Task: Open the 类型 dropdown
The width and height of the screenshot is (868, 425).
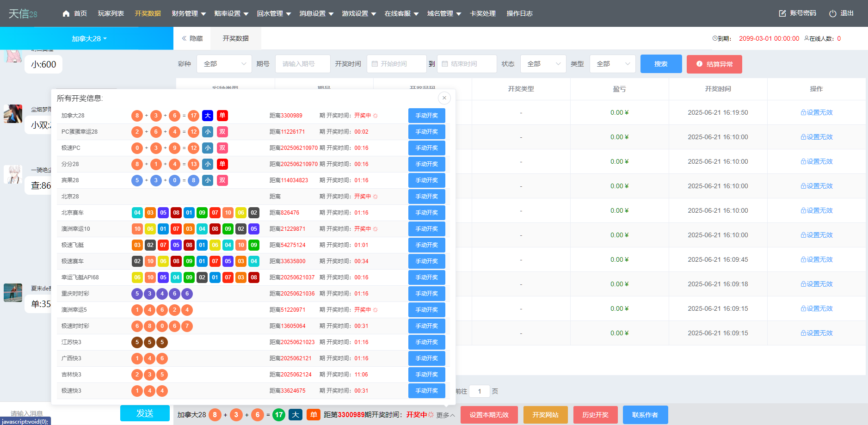Action: point(612,64)
